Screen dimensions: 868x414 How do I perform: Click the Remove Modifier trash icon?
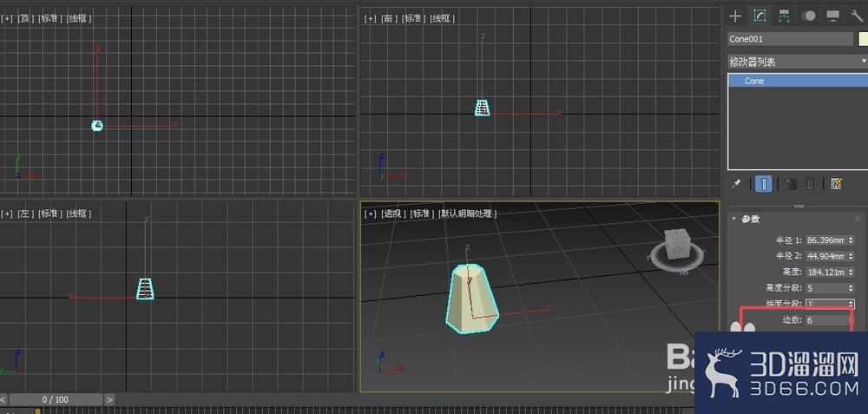point(809,184)
